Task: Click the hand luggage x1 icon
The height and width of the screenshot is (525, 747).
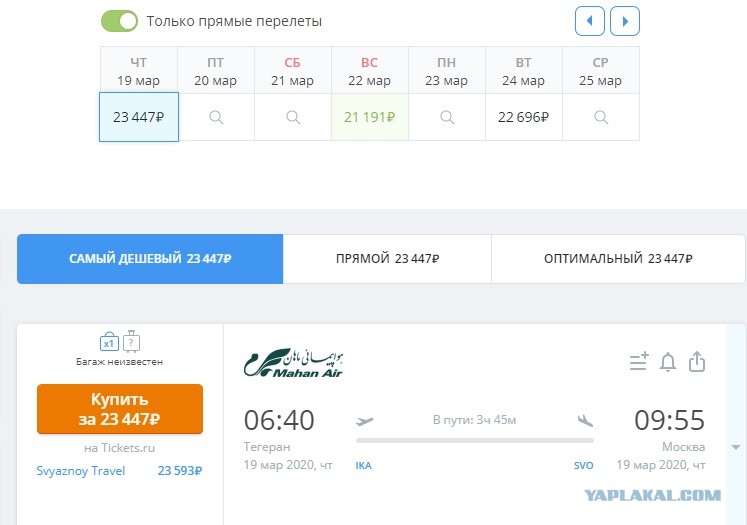Action: click(109, 341)
